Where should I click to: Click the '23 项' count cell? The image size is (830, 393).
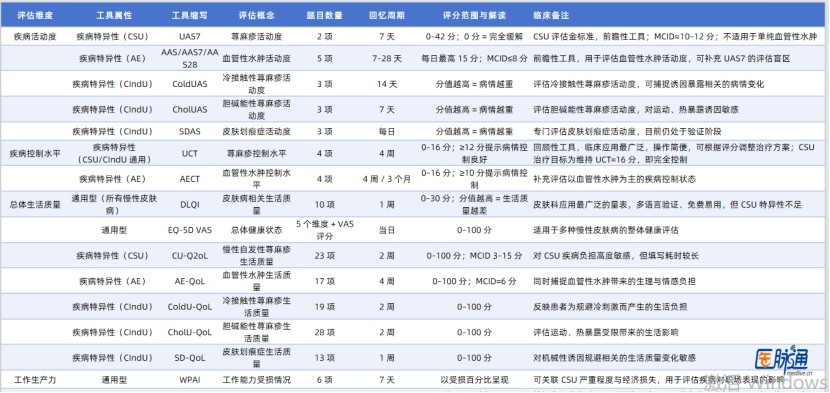324,256
